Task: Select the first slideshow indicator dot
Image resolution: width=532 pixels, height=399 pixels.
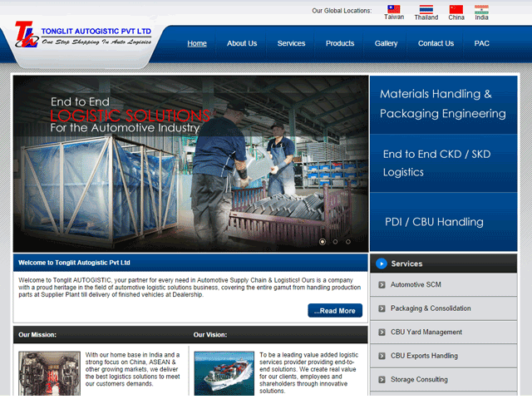Action: click(x=323, y=242)
